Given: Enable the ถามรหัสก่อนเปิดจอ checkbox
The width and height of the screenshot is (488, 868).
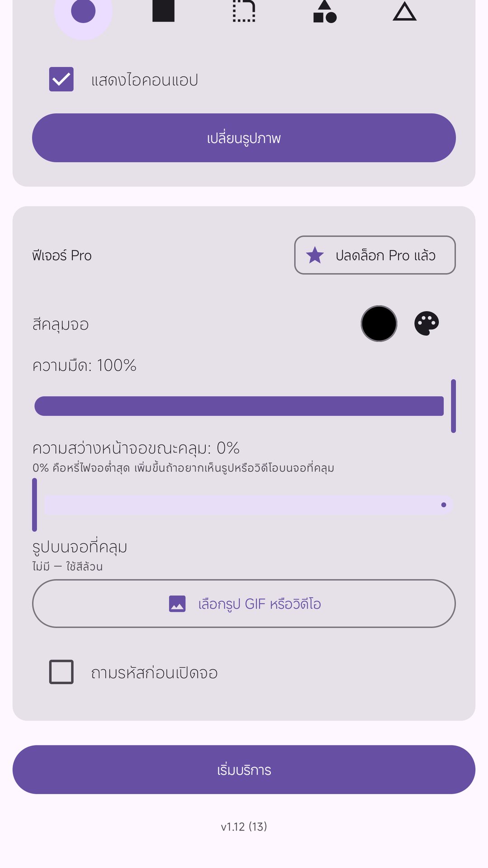Looking at the screenshot, I should [x=61, y=672].
